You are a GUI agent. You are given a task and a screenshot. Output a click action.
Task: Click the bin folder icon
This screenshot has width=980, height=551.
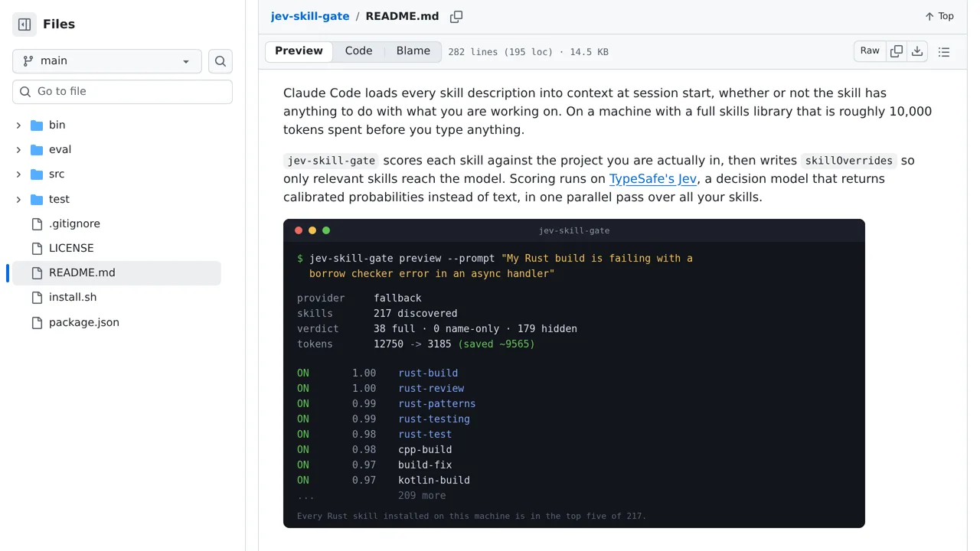[37, 125]
